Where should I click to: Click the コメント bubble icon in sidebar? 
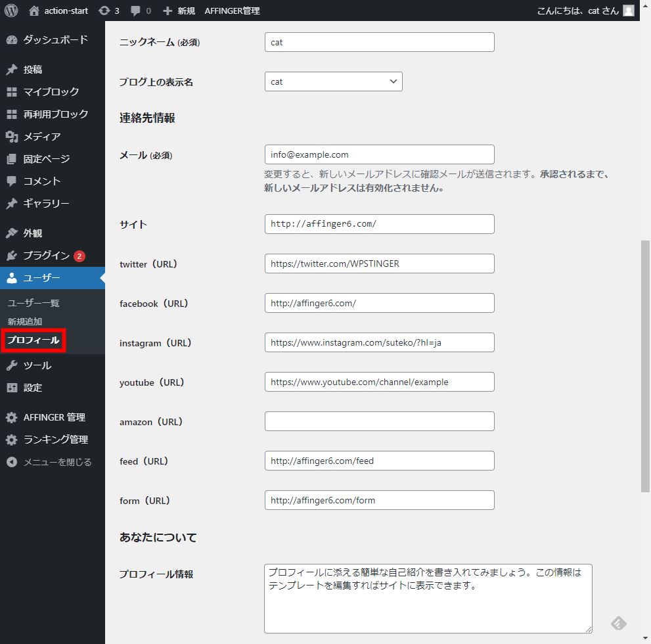tap(12, 181)
